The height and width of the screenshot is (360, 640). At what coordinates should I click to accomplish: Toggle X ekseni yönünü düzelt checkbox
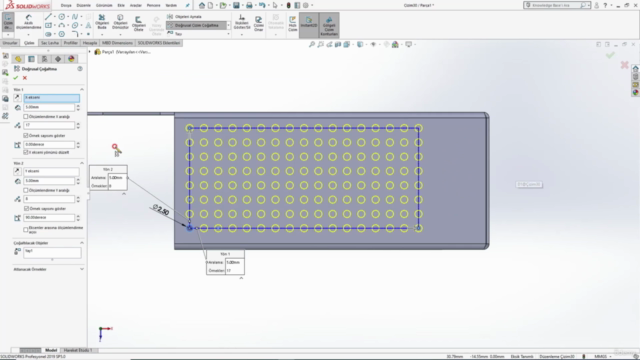[26, 152]
